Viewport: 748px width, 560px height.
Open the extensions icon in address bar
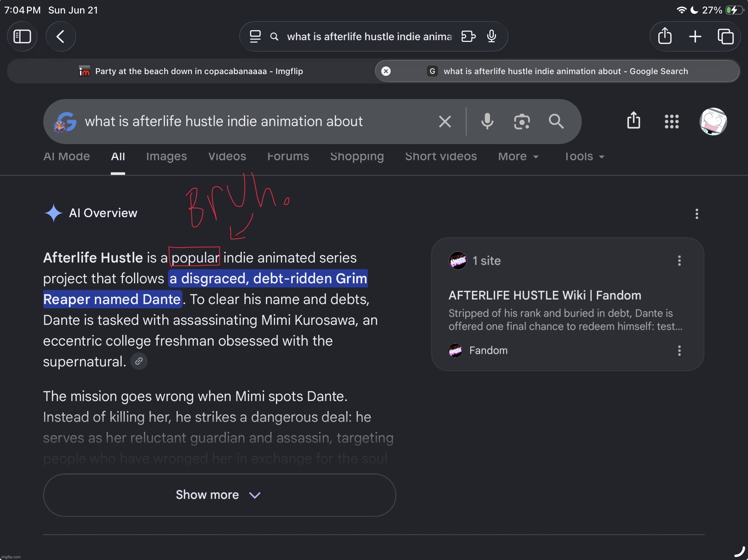coord(468,36)
